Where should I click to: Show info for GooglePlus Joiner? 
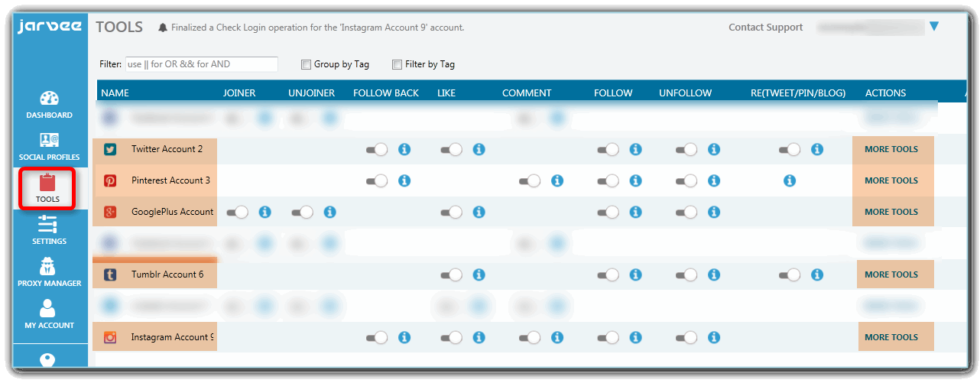click(x=265, y=212)
